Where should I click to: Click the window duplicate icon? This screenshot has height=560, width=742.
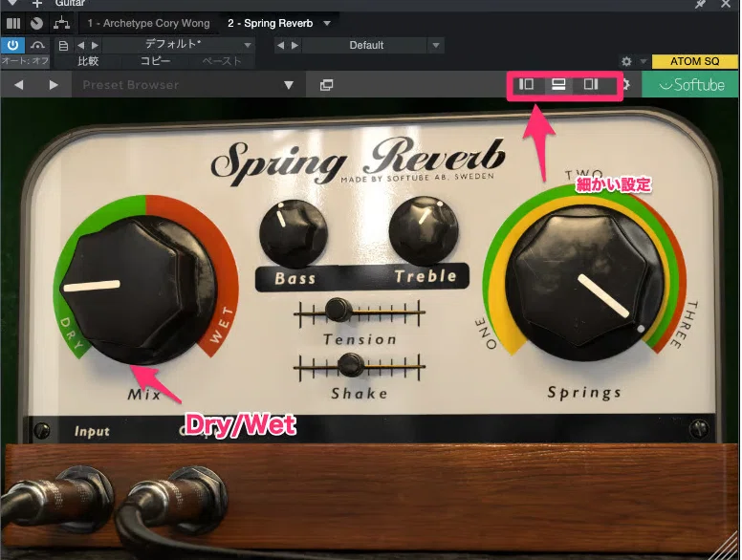pos(326,85)
